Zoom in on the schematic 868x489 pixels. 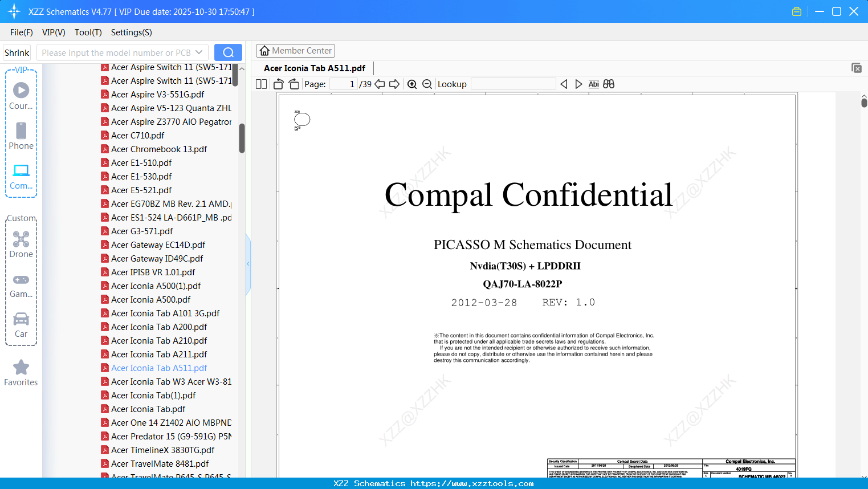point(412,84)
